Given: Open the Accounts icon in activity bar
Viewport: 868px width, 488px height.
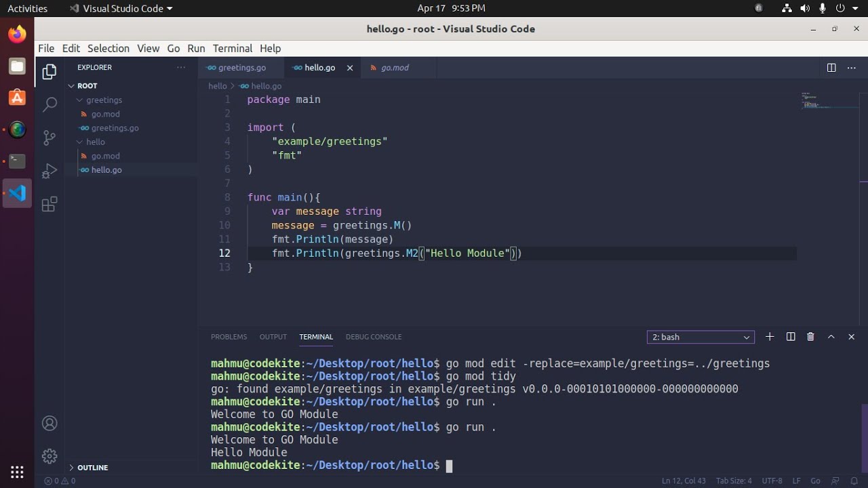Looking at the screenshot, I should click(x=50, y=423).
